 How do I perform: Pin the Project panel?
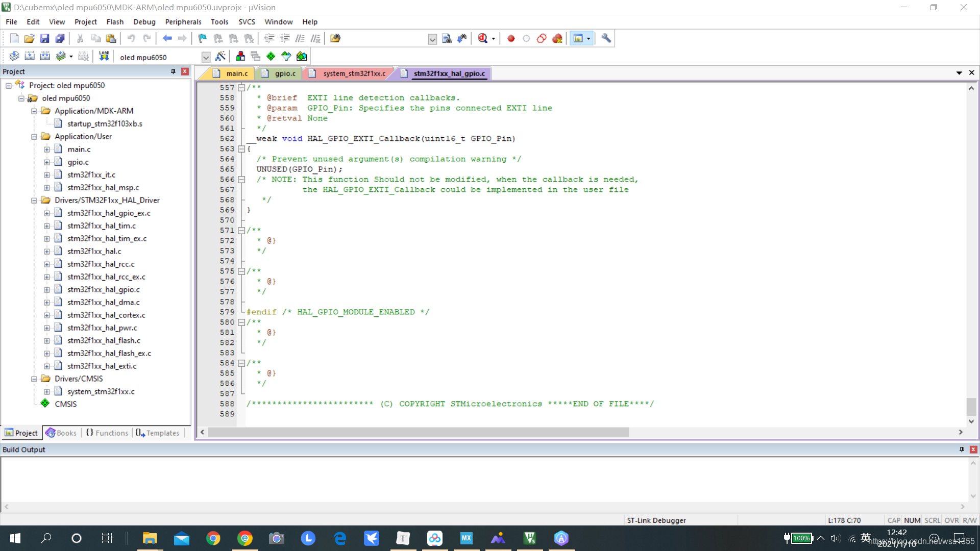click(173, 71)
